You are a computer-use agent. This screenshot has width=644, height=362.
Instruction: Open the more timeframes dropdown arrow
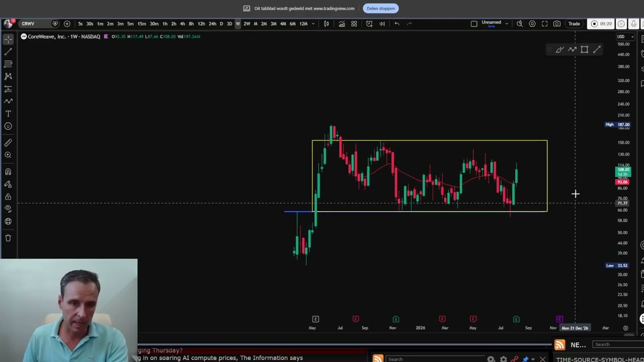click(x=313, y=24)
